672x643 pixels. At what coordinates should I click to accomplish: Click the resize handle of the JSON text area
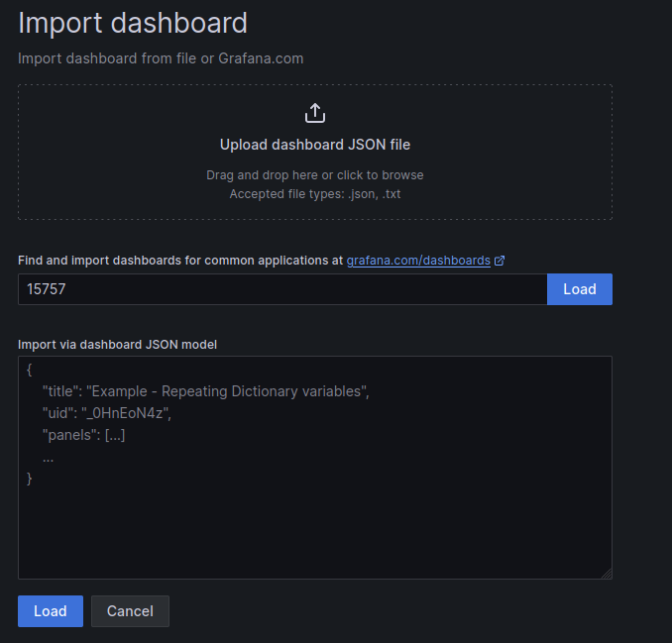pos(607,574)
